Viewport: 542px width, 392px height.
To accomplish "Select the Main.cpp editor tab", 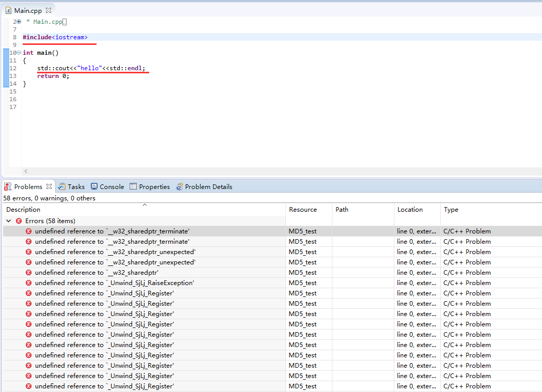I will click(28, 10).
